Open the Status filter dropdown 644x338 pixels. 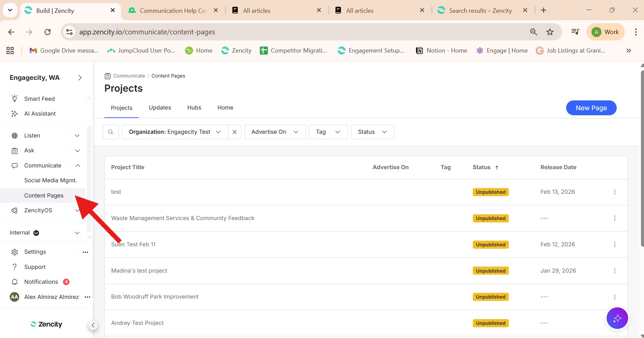pos(372,132)
